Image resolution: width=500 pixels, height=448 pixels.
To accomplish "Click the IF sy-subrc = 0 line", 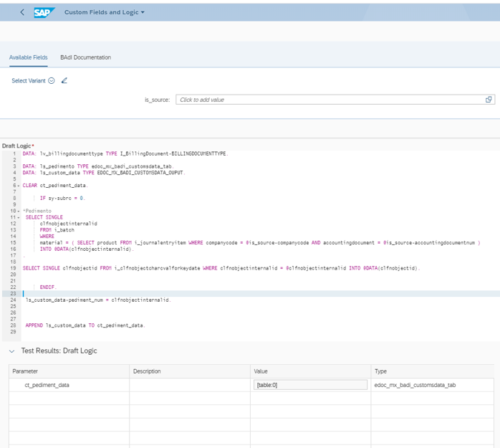I will click(62, 198).
